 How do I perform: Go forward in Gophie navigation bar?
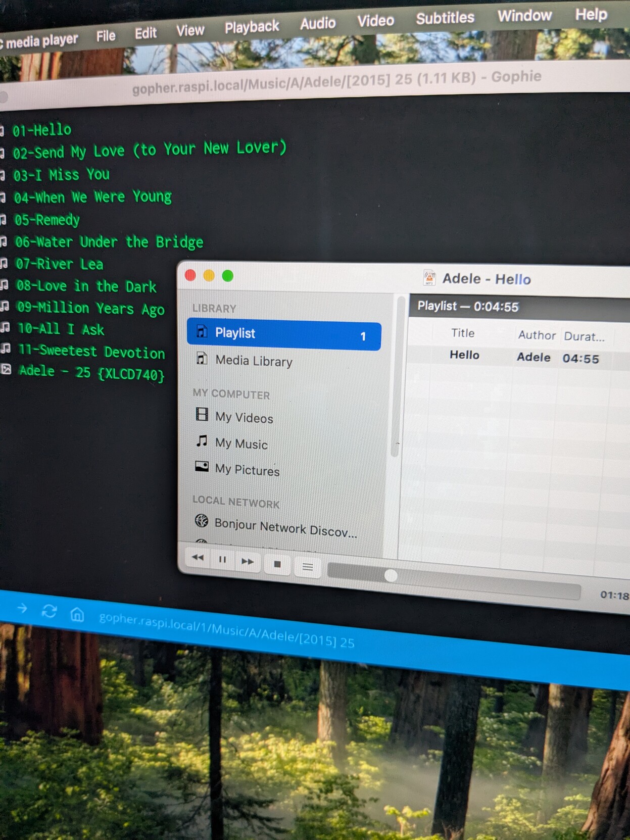tap(22, 608)
